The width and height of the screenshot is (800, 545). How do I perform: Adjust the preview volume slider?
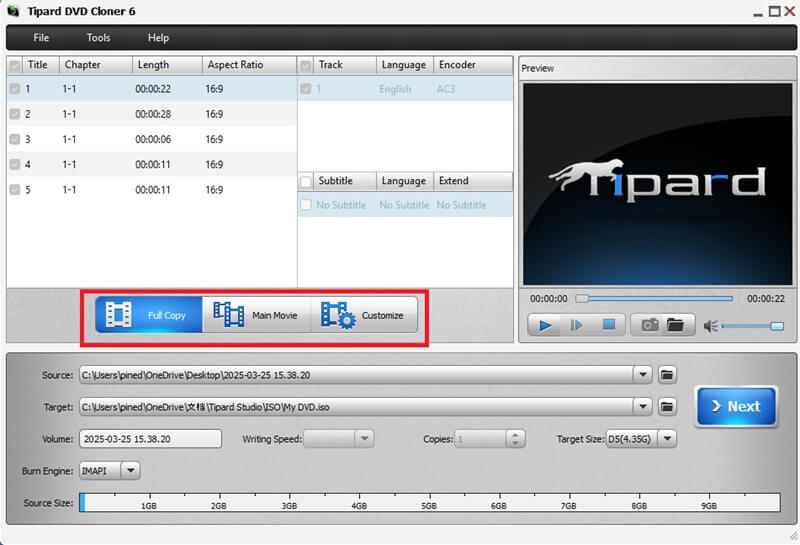point(753,326)
